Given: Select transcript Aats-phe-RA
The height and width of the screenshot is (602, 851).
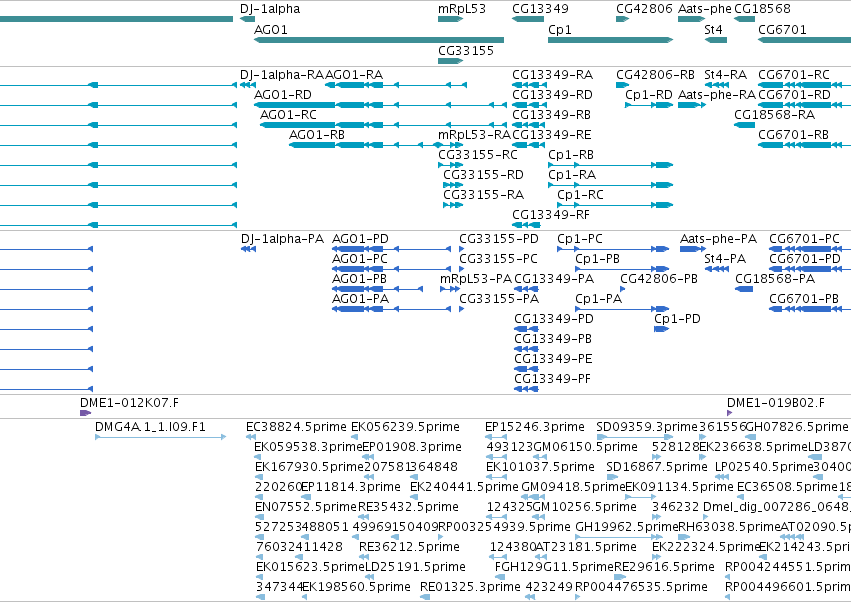Looking at the screenshot, I should point(717,95).
